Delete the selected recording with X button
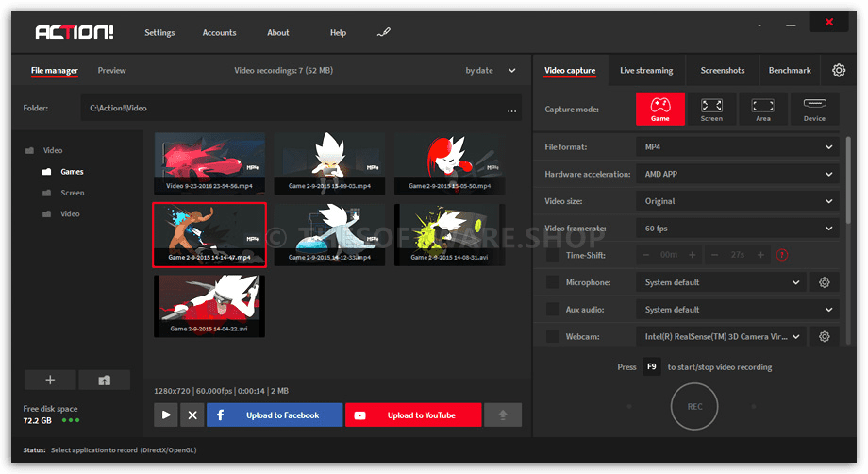The image size is (868, 474). pyautogui.click(x=192, y=415)
